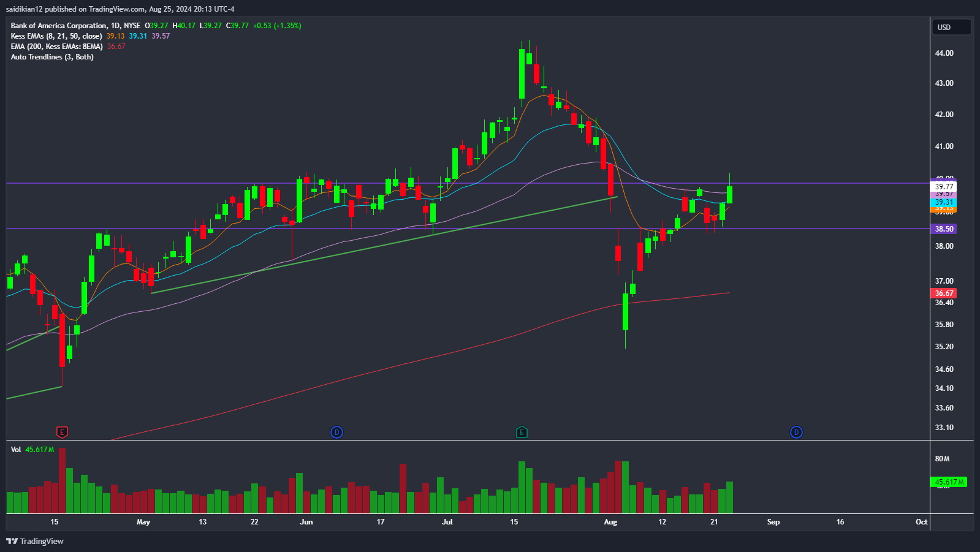This screenshot has width=980, height=552.
Task: Select the Kess EMAs (8, 21, 50, close) indicator
Action: 56,36
